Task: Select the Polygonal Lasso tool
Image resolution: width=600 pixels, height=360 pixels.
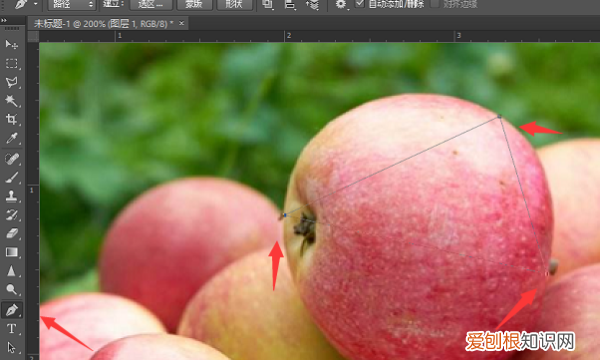Action: 11,82
